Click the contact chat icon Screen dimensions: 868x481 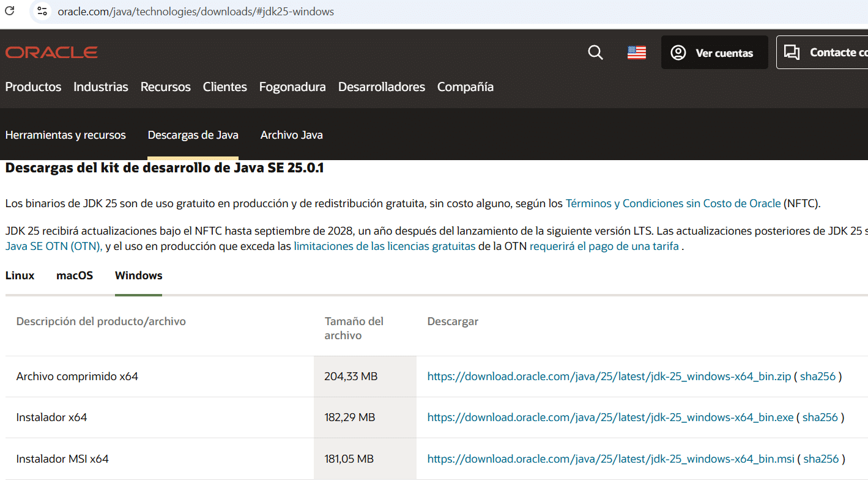(x=792, y=52)
